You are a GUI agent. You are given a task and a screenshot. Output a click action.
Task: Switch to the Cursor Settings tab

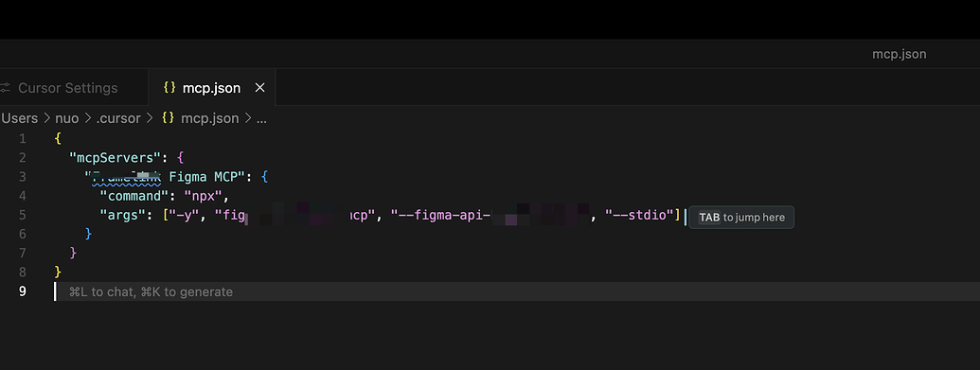pyautogui.click(x=67, y=88)
